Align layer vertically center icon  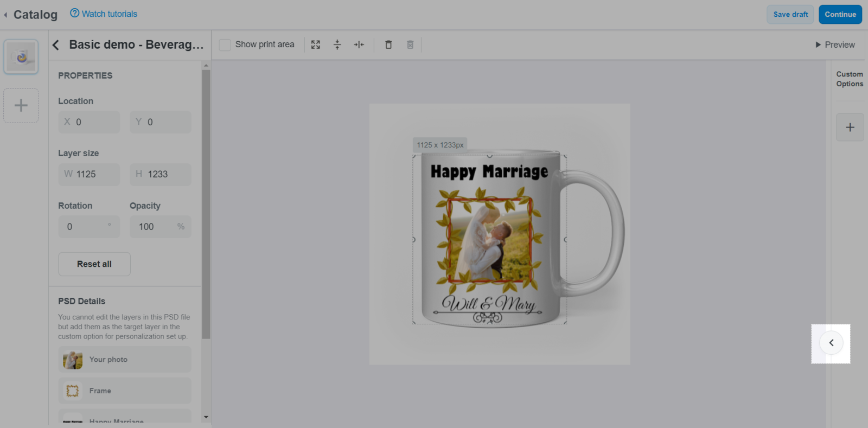337,44
